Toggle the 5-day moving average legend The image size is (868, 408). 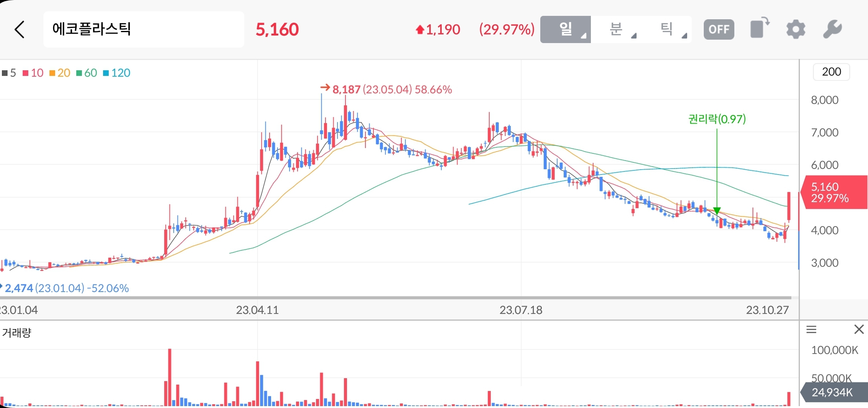pos(9,73)
